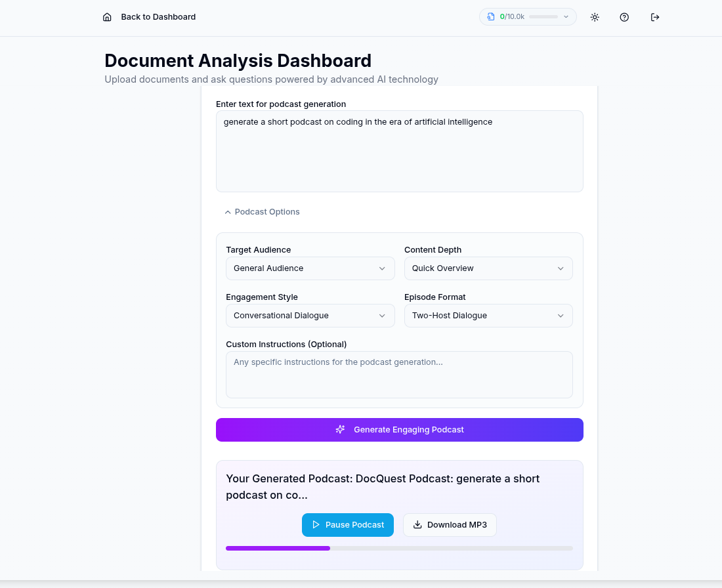Focus the Custom Instructions text field
This screenshot has width=722, height=588.
coord(399,375)
